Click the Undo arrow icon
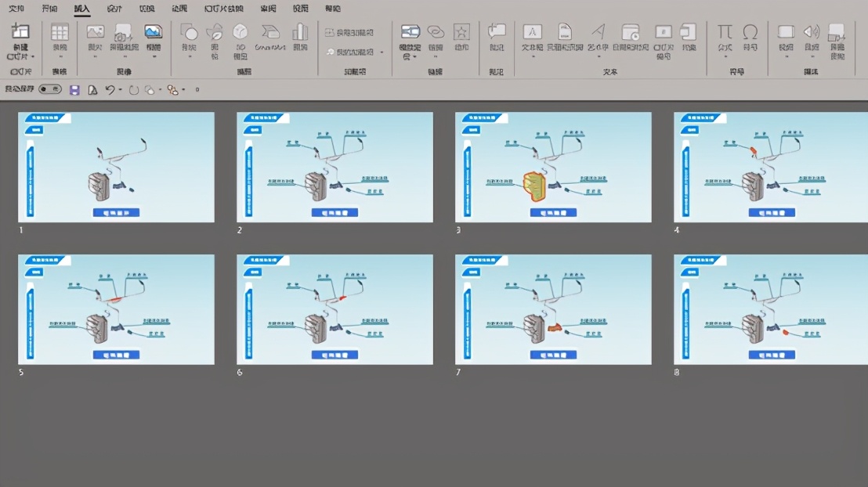 click(110, 90)
